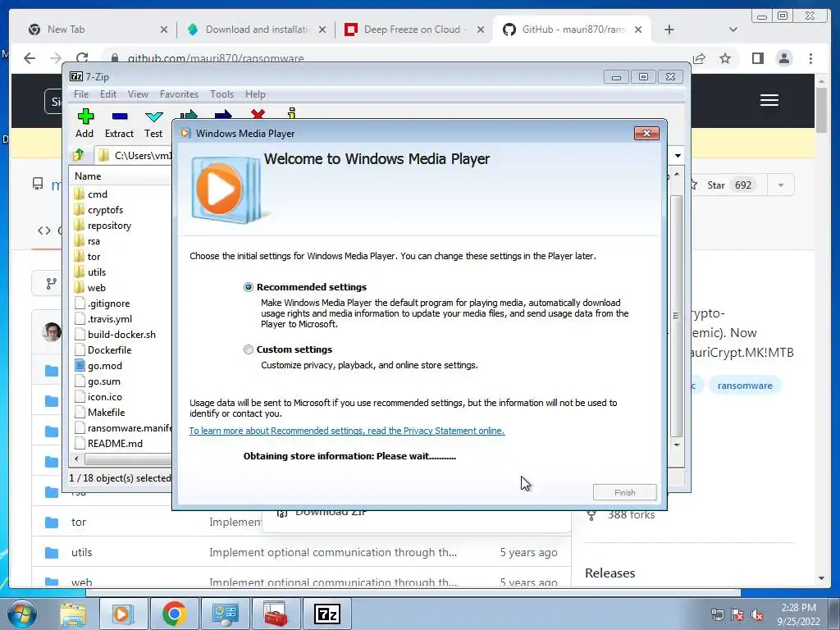Open the Chrome profile avatar icon
The height and width of the screenshot is (630, 840).
(783, 58)
